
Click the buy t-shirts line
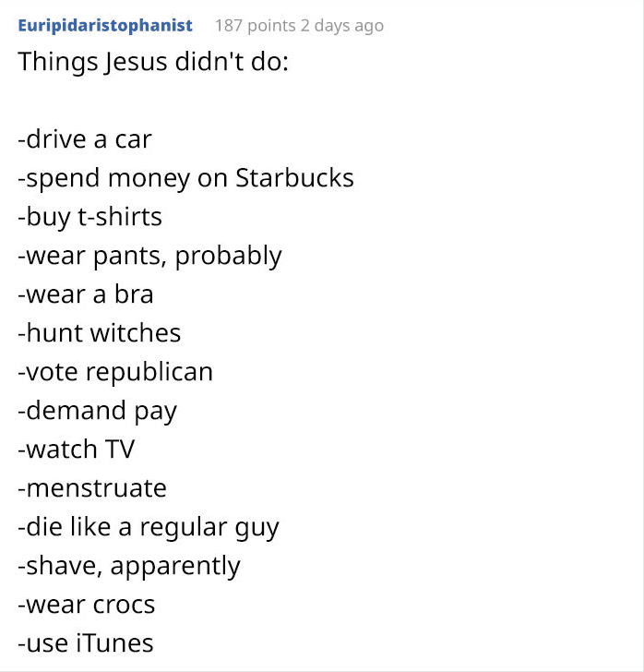tap(90, 217)
